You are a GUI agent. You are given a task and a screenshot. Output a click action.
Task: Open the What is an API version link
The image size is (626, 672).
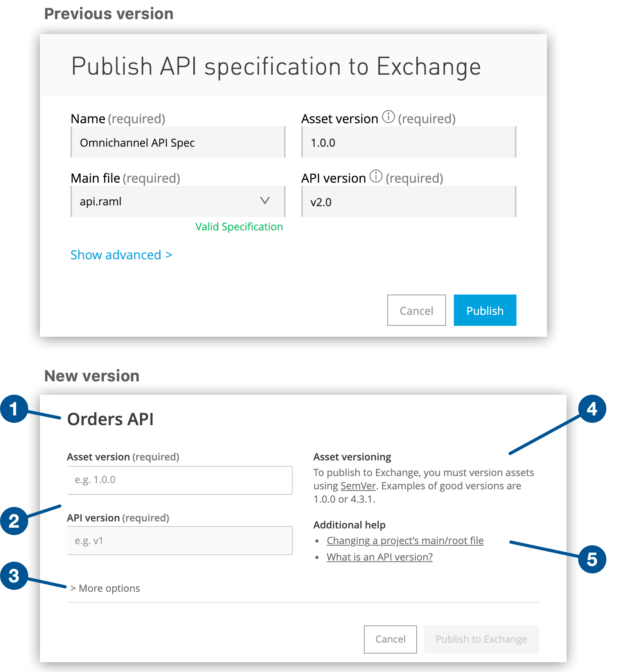[380, 557]
